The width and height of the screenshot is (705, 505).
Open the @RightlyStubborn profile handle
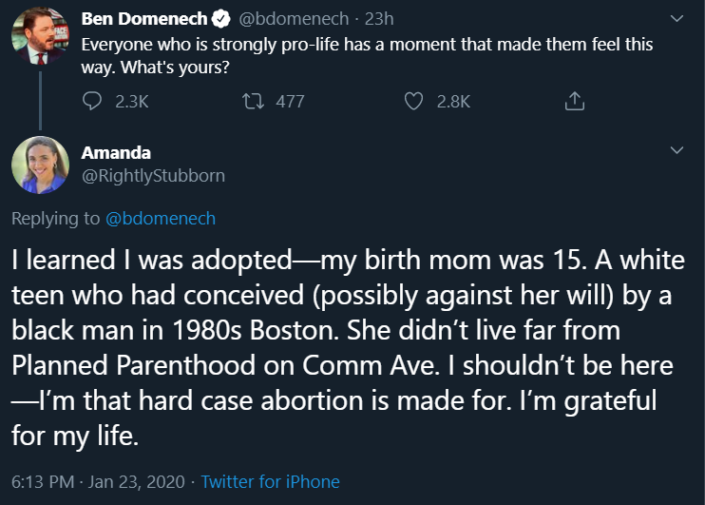click(x=153, y=176)
